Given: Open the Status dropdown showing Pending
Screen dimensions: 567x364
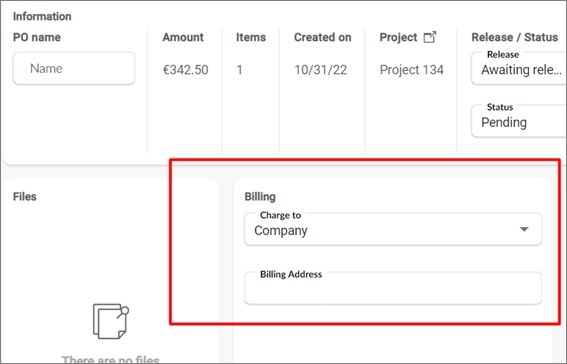Looking at the screenshot, I should (x=519, y=121).
